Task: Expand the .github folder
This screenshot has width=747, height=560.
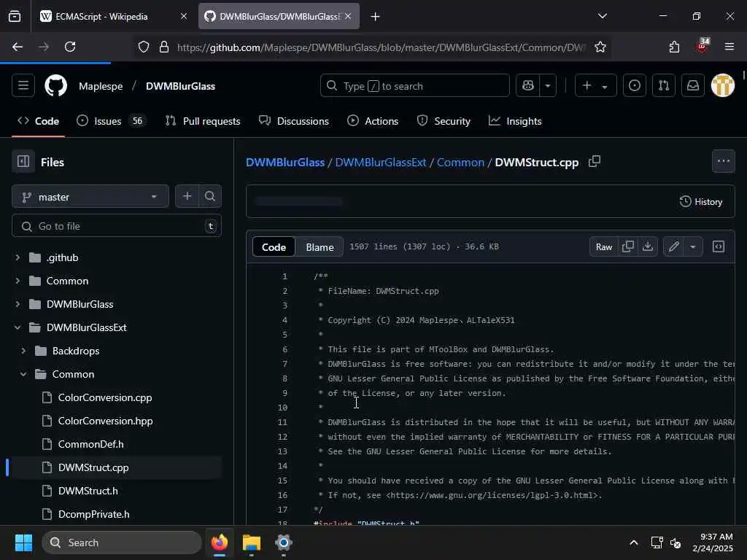Action: click(18, 257)
